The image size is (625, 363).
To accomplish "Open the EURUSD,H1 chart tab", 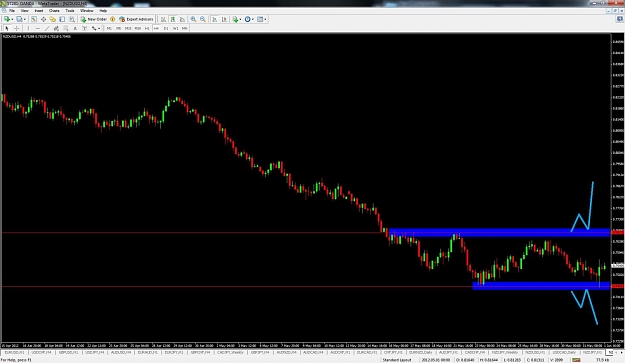I will coord(14,353).
